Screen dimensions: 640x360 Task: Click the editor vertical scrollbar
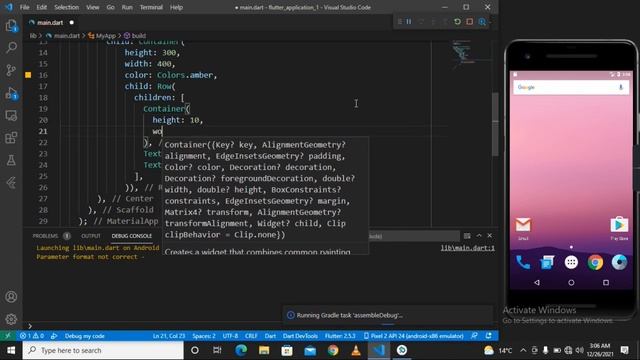coord(495,124)
